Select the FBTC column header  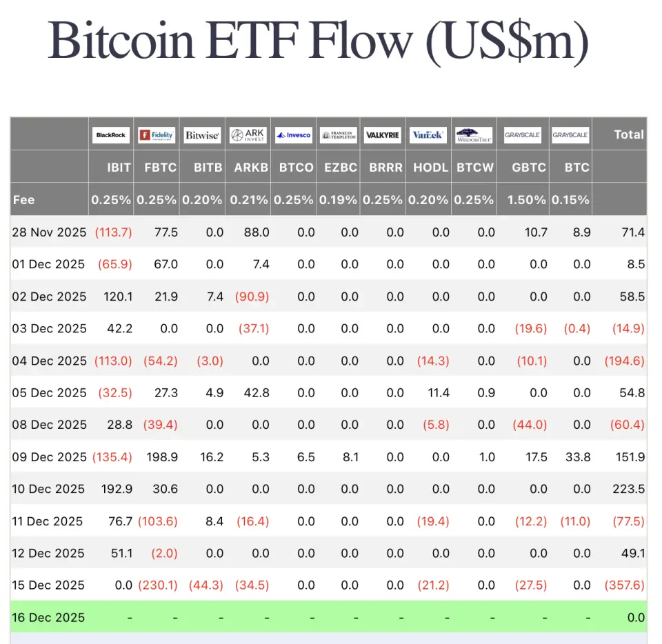pos(157,168)
